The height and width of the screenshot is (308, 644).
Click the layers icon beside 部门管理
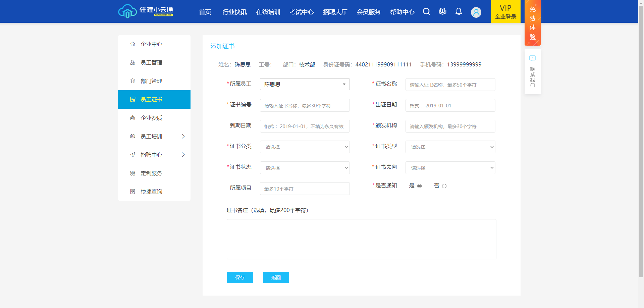pyautogui.click(x=132, y=81)
